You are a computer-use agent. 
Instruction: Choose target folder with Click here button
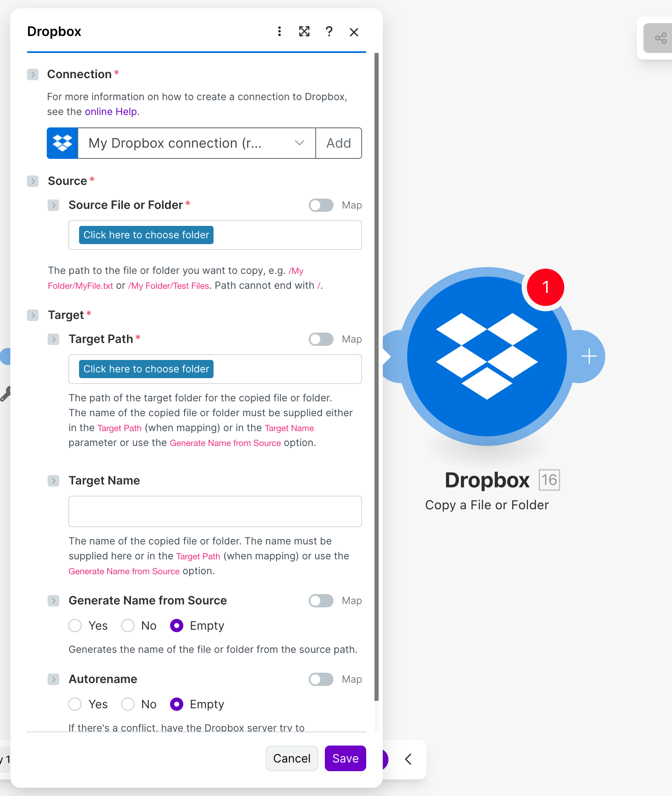(146, 369)
